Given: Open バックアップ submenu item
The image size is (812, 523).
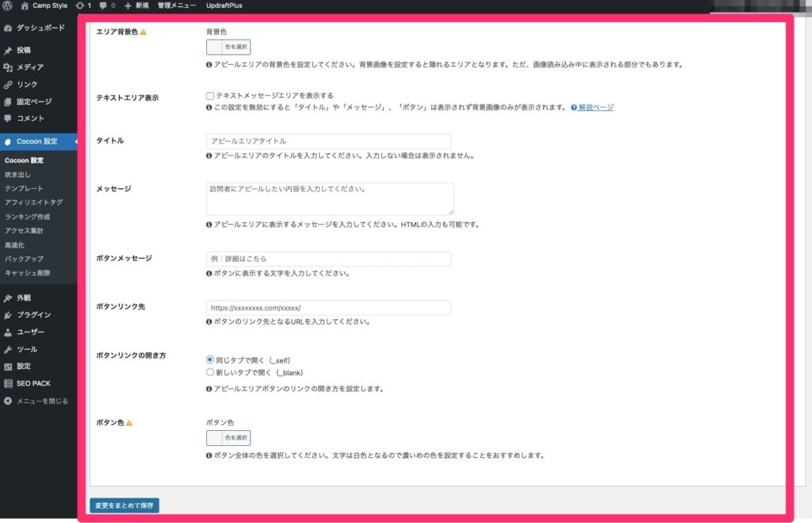Looking at the screenshot, I should [24, 260].
